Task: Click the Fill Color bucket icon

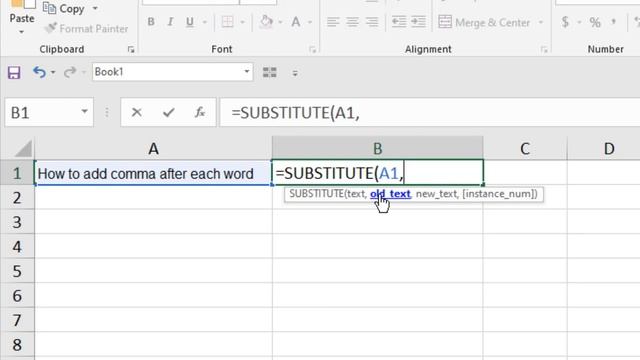Action: [x=266, y=22]
